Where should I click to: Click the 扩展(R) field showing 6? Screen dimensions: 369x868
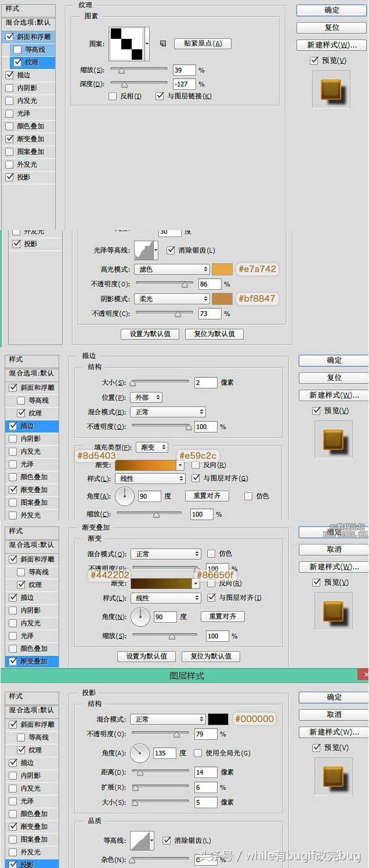coord(206,787)
